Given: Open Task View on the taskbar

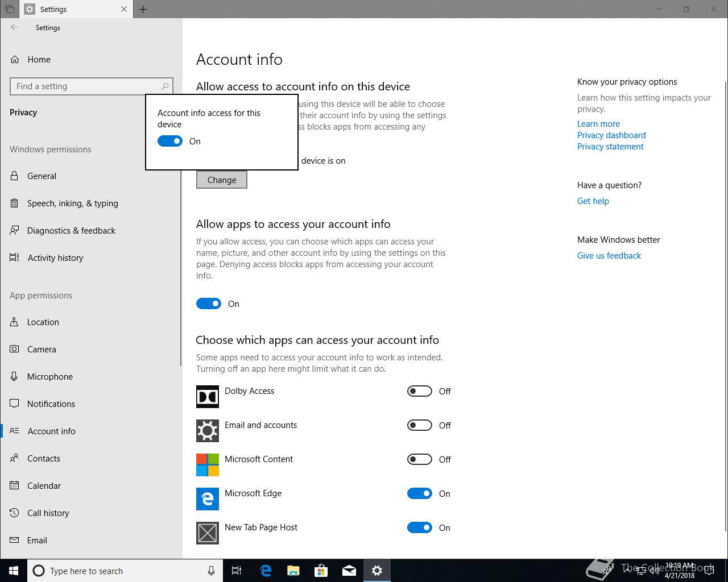Looking at the screenshot, I should [237, 571].
